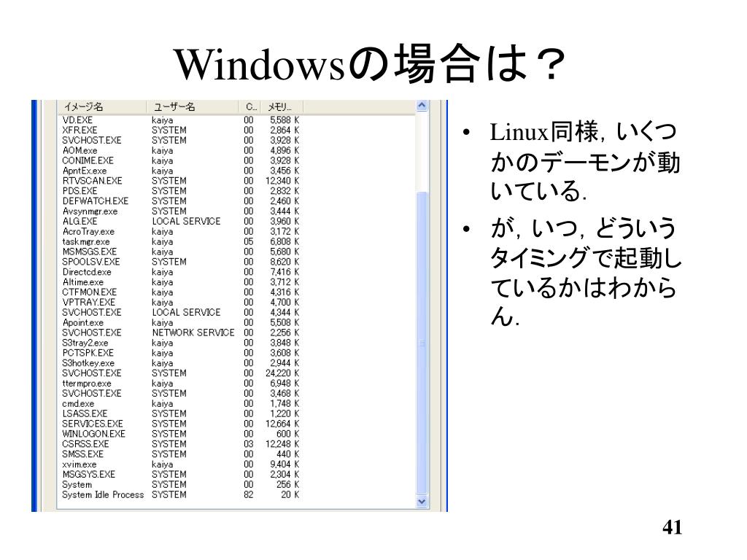The height and width of the screenshot is (560, 747).
Task: Click the scrollbar up arrow
Action: [x=422, y=106]
